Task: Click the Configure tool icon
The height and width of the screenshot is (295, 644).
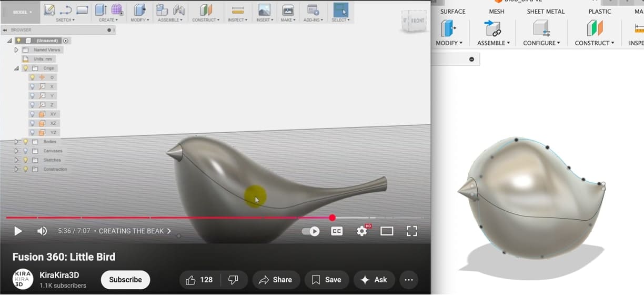Action: [x=541, y=28]
